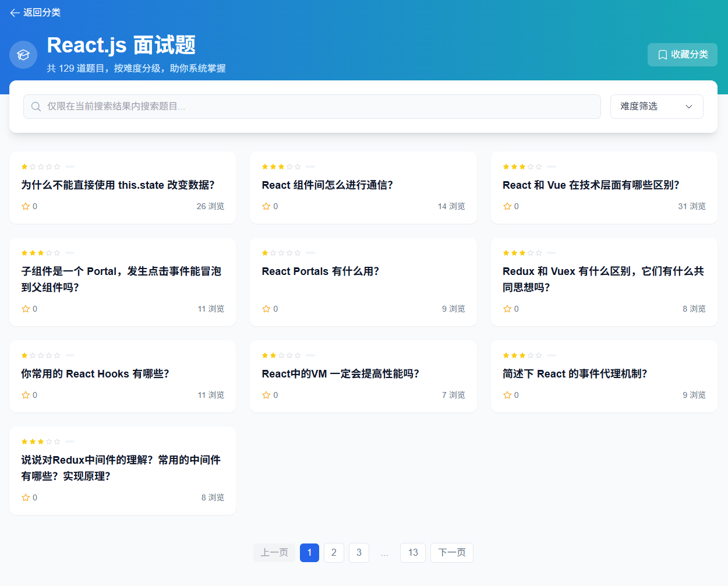Click the pagination ellipsis
This screenshot has width=728, height=586.
click(384, 554)
